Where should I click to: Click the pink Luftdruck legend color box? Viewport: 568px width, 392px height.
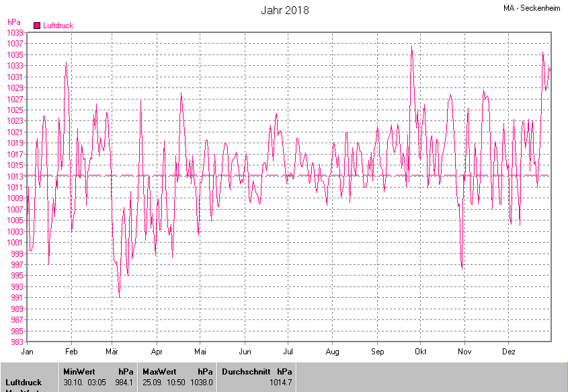click(x=37, y=26)
